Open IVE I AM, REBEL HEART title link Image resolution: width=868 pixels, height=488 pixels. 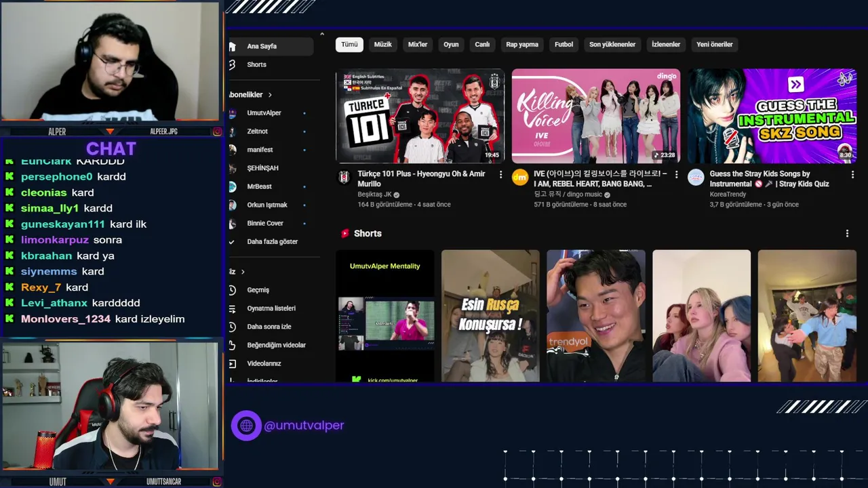(599, 179)
